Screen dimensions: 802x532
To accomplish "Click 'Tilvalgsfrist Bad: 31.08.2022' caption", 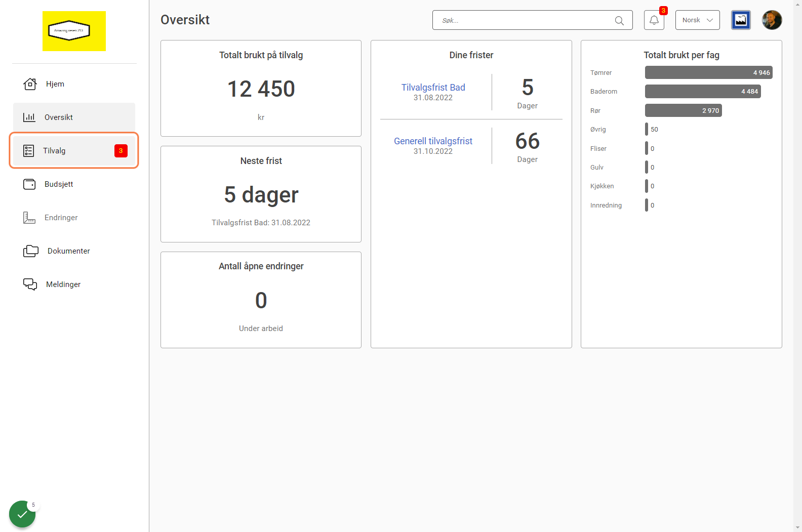I will point(261,223).
